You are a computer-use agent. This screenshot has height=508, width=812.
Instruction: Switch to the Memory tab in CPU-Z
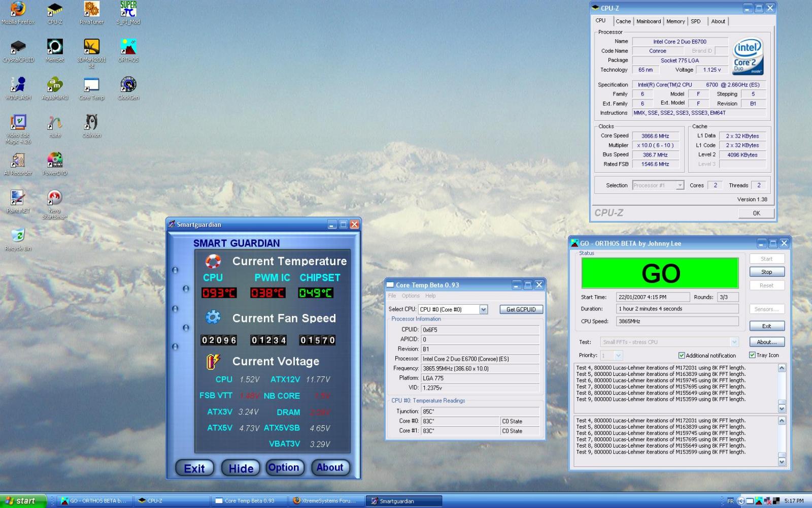coord(675,21)
